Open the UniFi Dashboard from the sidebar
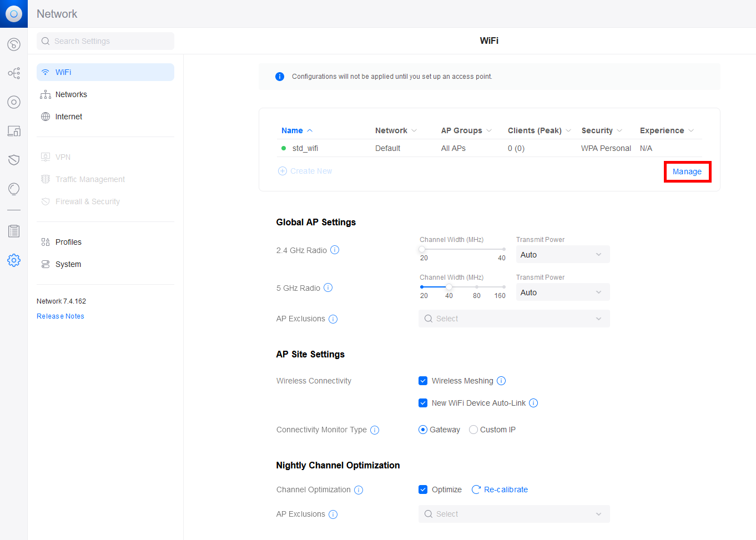Screen dimensions: 756x540 (14, 44)
